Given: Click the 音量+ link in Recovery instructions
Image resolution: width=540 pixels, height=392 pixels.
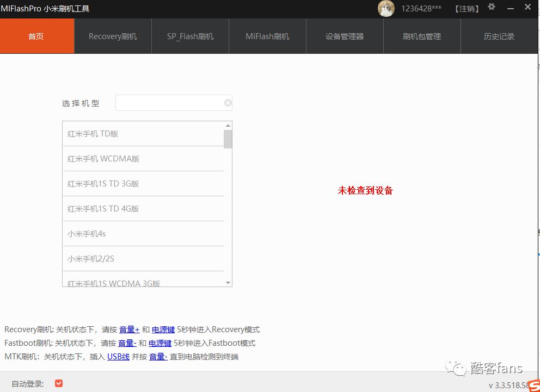Looking at the screenshot, I should pyautogui.click(x=130, y=329).
